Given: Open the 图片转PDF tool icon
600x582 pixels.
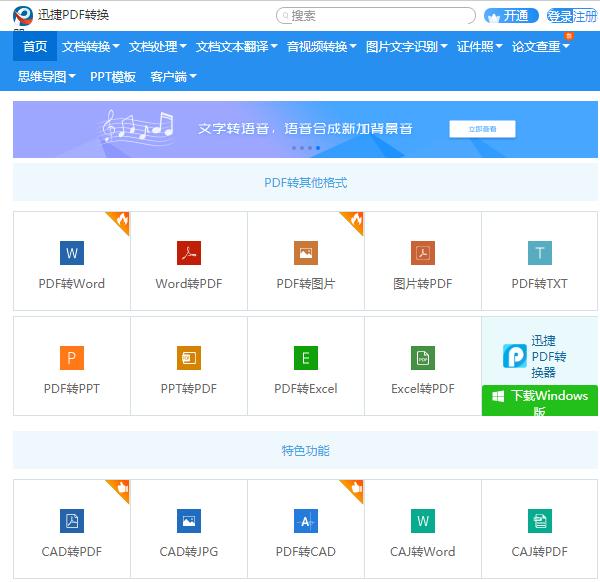Looking at the screenshot, I should tap(423, 253).
